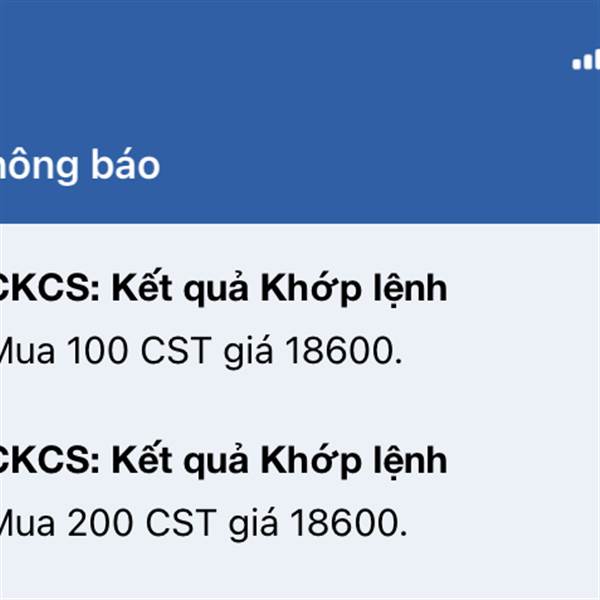The image size is (600, 600).
Task: Tap the Thông báo header title
Action: tap(80, 165)
